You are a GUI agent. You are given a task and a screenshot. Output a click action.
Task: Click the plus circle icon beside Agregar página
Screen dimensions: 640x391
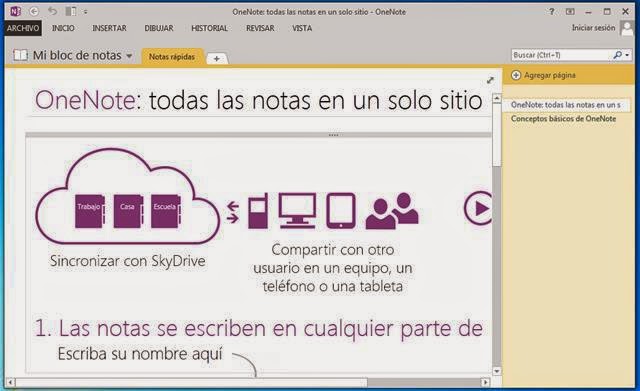[516, 75]
